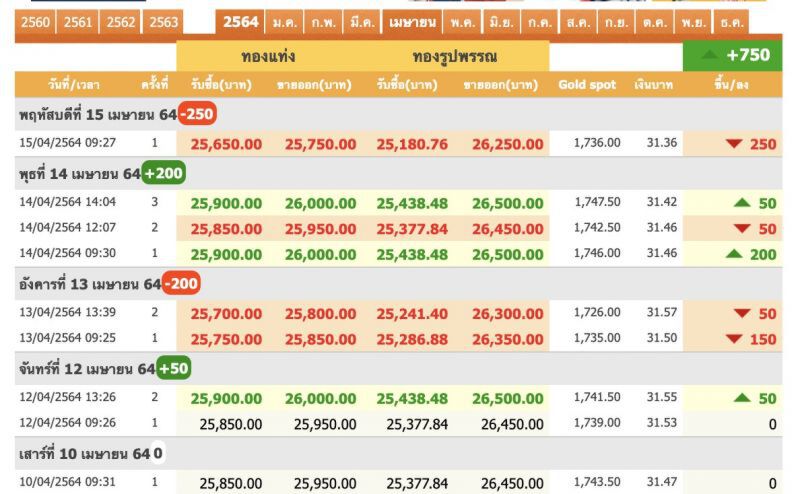Click the 25,650.00 gold bar buy price
This screenshot has height=494, width=800.
pyautogui.click(x=226, y=144)
